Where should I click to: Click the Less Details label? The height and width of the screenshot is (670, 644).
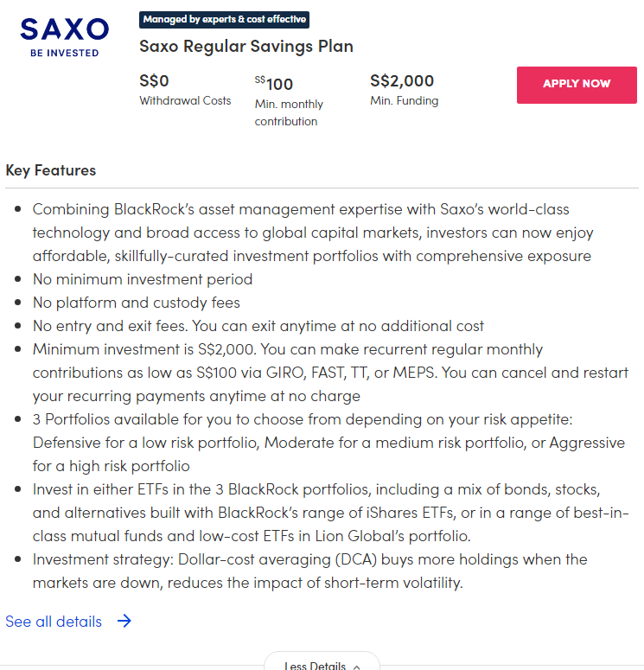tap(315, 666)
